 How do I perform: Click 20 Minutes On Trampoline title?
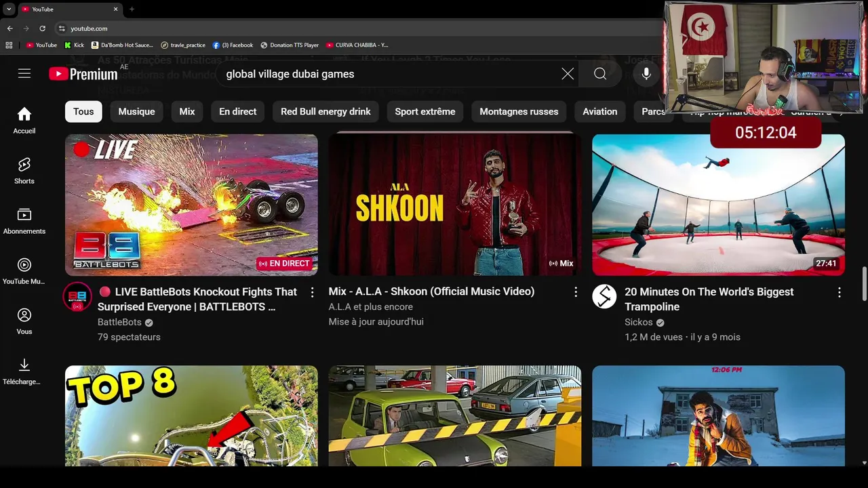pos(709,299)
